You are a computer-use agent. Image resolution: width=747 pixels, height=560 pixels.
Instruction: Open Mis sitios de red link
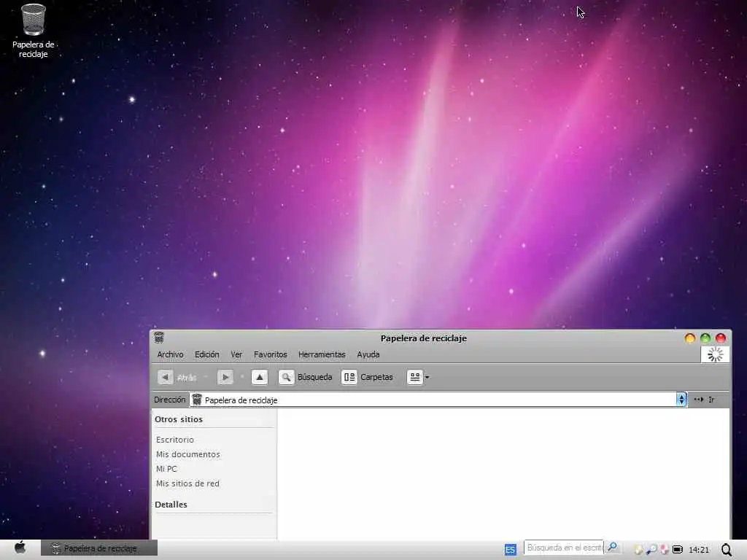point(187,483)
